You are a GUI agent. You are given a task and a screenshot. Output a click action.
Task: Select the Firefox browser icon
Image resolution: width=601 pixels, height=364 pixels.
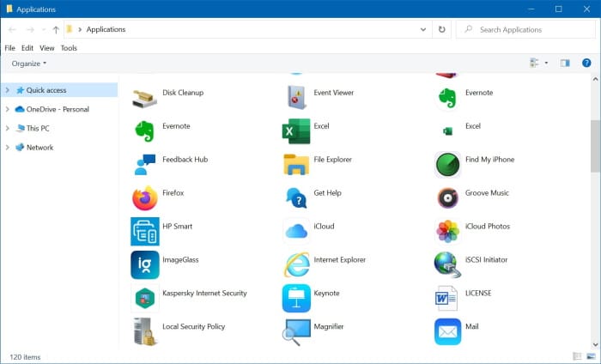tap(145, 198)
